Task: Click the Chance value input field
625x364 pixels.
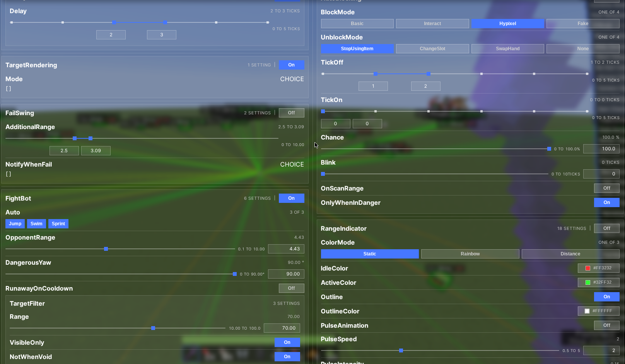Action: [x=601, y=149]
